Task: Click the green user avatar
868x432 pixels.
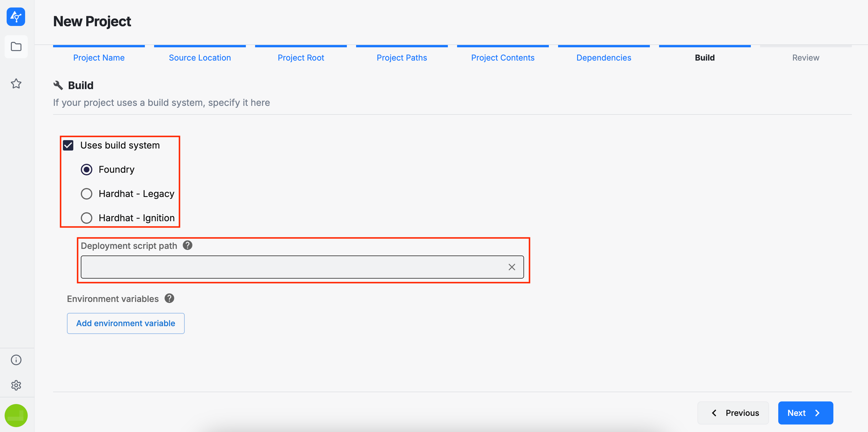Action: coord(16,415)
